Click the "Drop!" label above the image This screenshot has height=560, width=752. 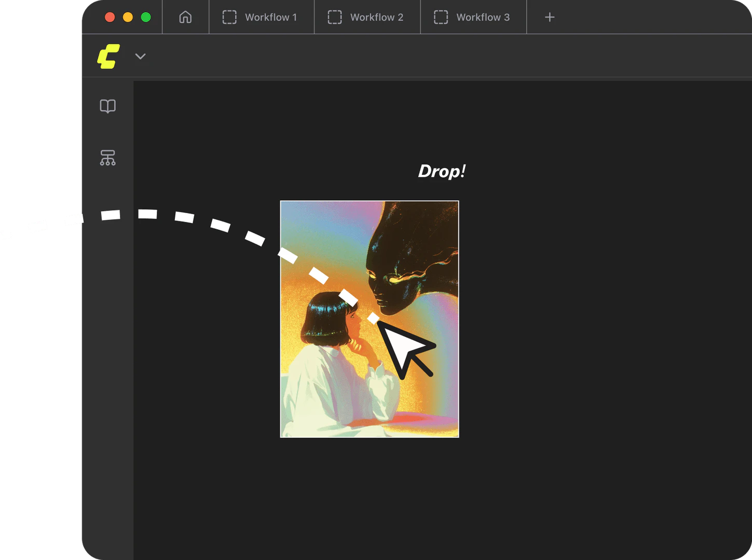click(442, 171)
